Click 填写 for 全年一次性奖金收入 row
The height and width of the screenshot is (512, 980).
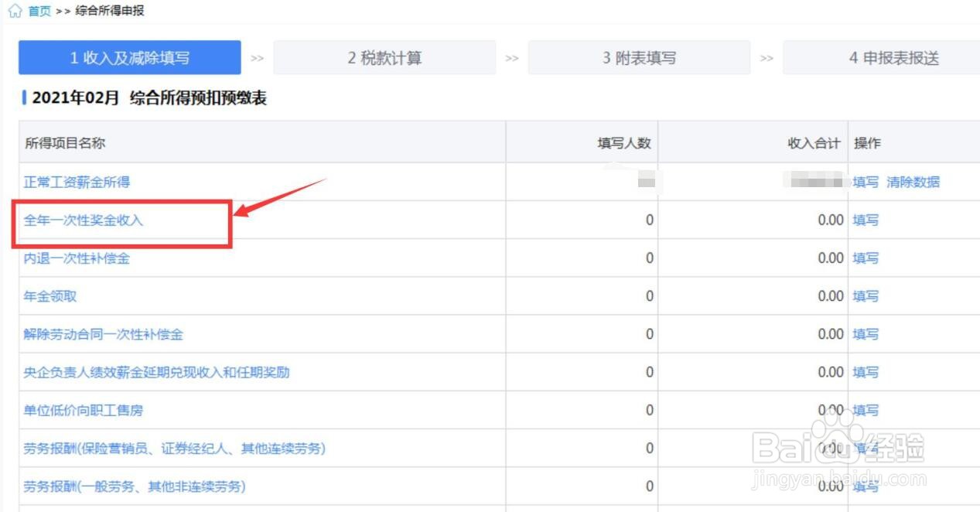click(x=866, y=220)
